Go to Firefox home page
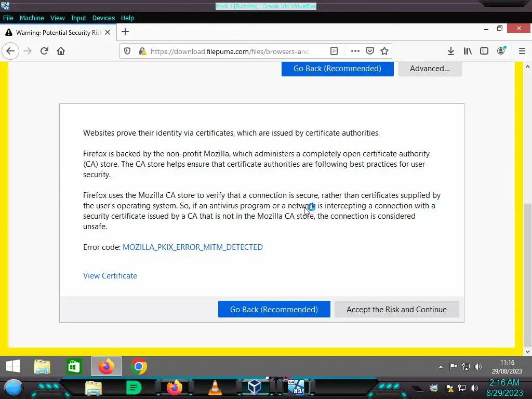Screen dimensions: 532x399 coord(61,51)
